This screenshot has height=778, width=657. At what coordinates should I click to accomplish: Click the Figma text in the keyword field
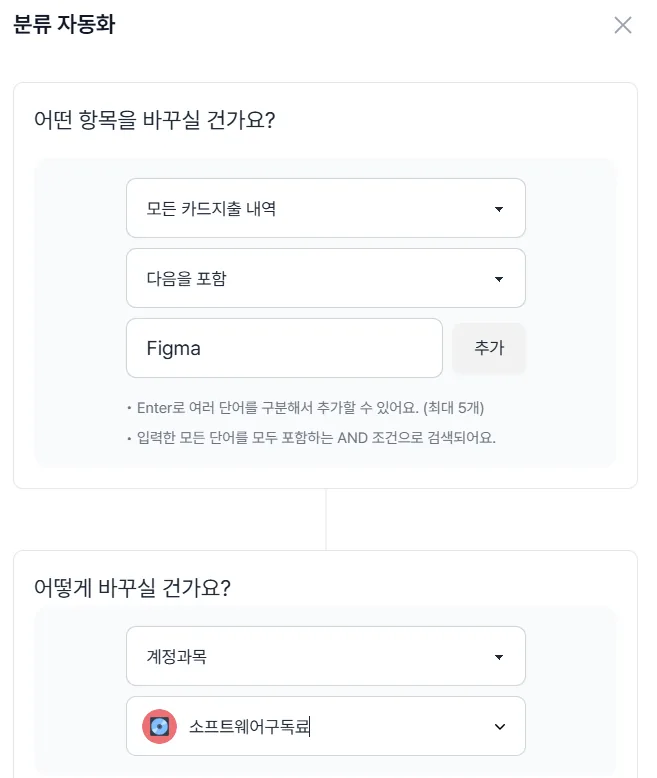click(173, 348)
